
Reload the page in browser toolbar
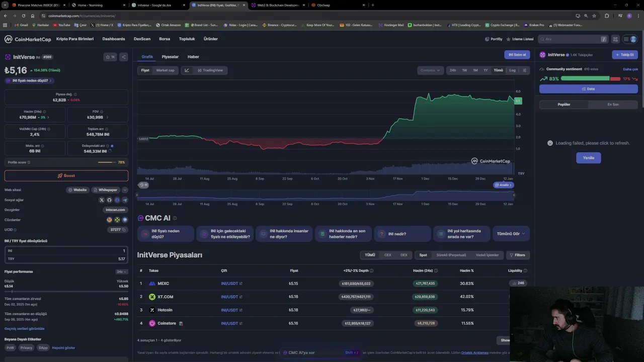pos(23,16)
